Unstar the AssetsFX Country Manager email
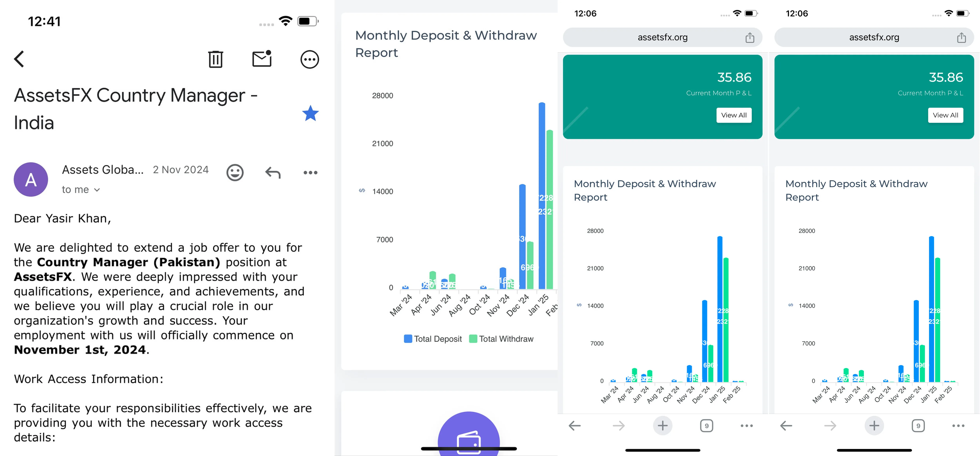This screenshot has height=456, width=980. pyautogui.click(x=310, y=113)
